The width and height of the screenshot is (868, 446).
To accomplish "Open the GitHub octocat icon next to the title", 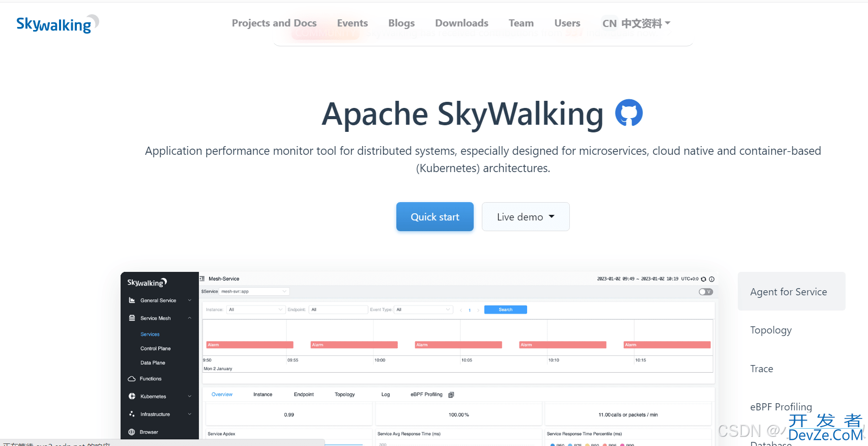I will tap(629, 113).
